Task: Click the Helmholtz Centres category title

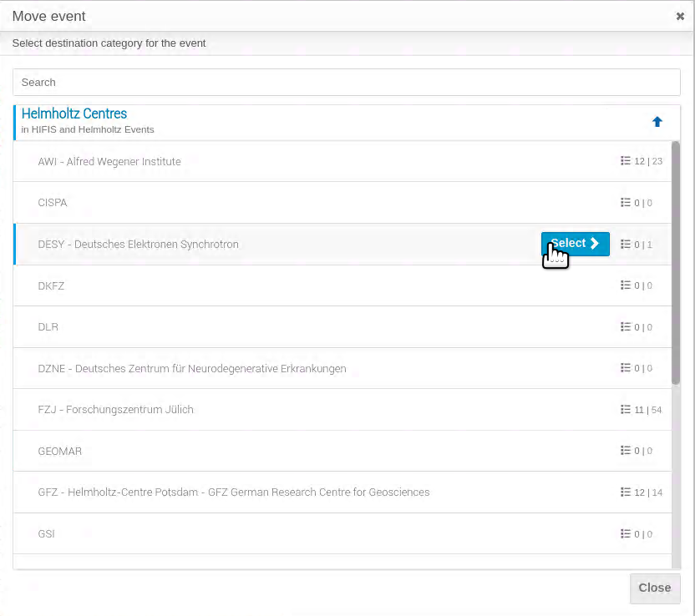Action: [74, 114]
